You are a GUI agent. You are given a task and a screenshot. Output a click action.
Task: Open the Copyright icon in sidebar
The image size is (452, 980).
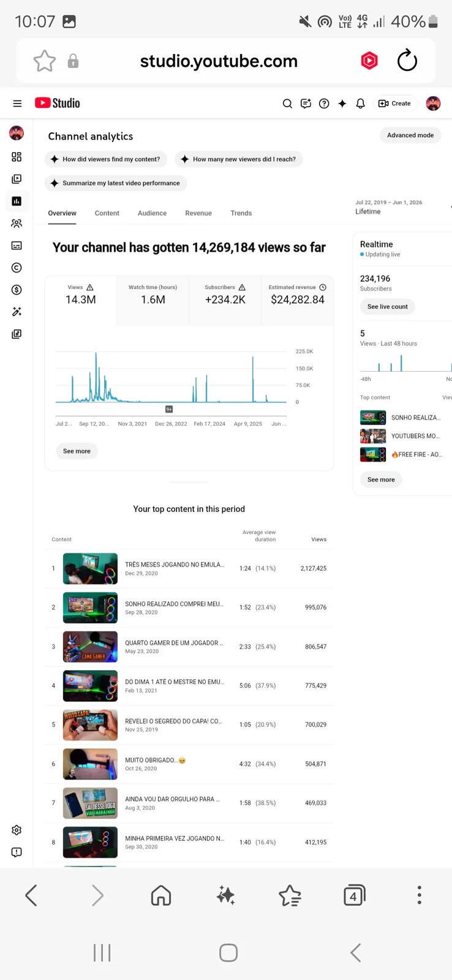click(17, 268)
